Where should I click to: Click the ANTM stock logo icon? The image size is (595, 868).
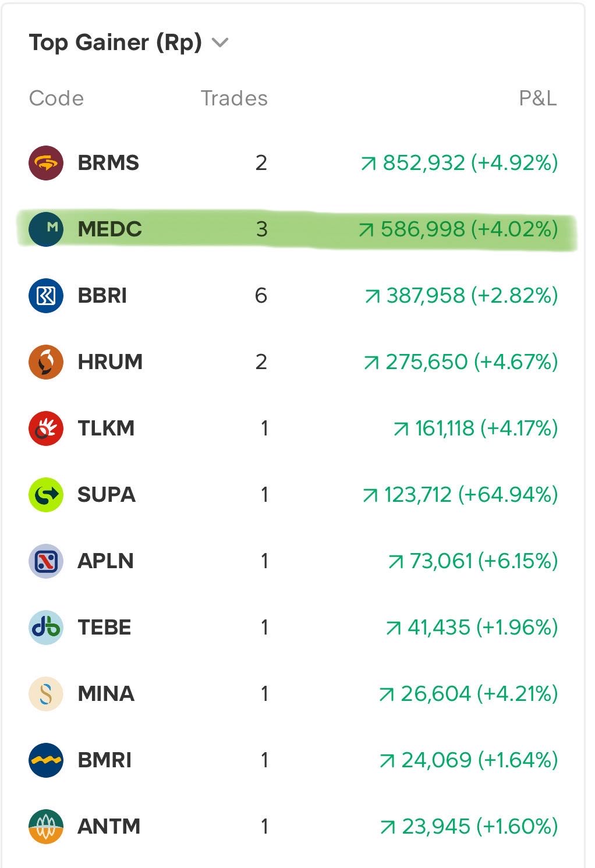click(x=46, y=827)
